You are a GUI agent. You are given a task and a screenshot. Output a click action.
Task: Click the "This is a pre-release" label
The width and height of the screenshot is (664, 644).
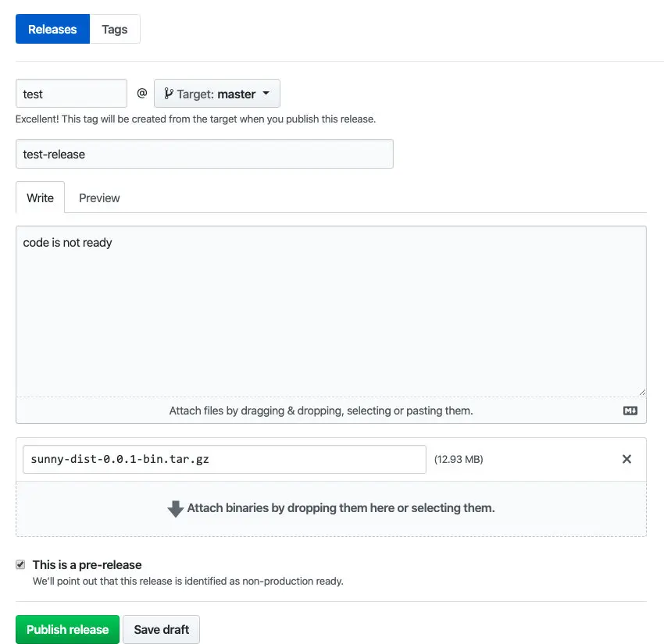(x=87, y=564)
